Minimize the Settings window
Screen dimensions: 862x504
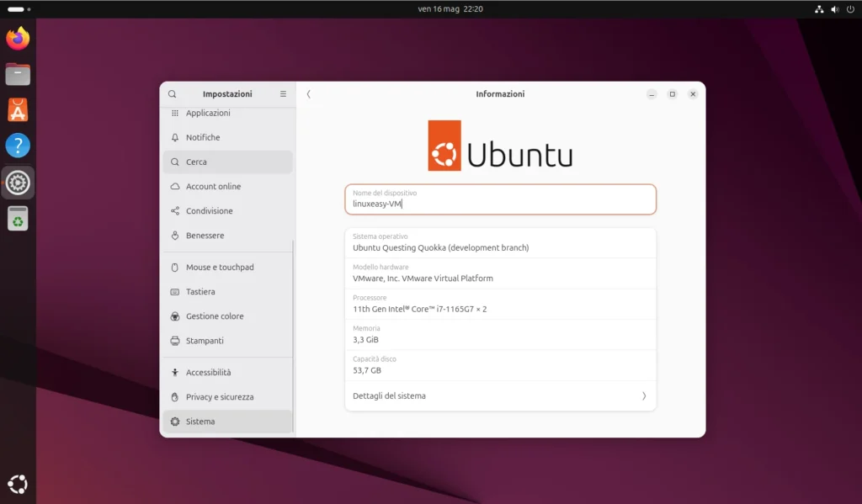pyautogui.click(x=652, y=94)
